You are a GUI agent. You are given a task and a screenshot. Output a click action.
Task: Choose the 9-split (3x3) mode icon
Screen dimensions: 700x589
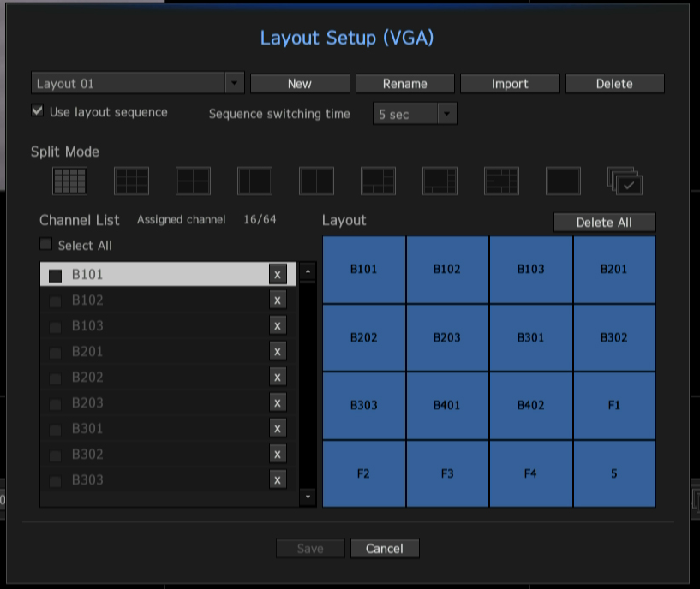pos(131,181)
